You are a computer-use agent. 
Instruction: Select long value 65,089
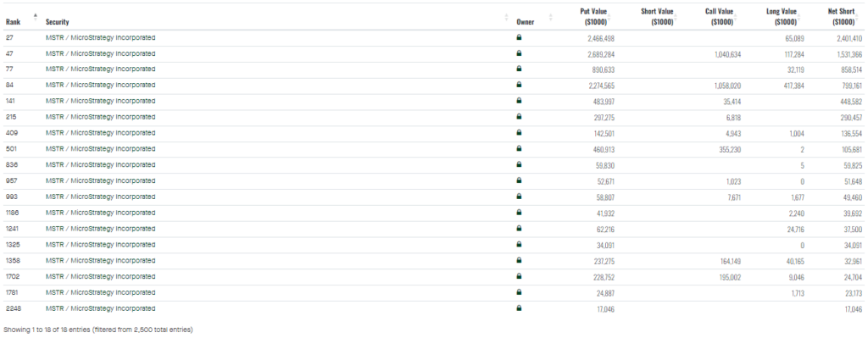795,39
